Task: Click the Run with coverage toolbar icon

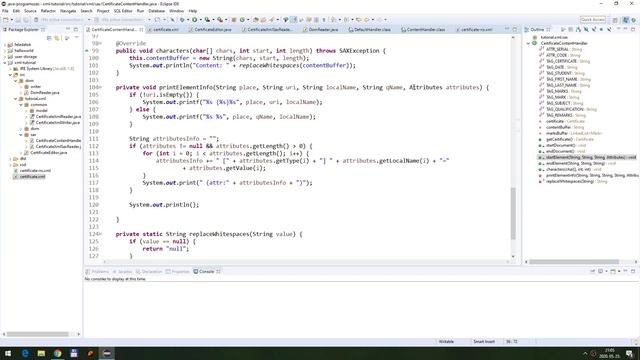Action: pos(207,20)
